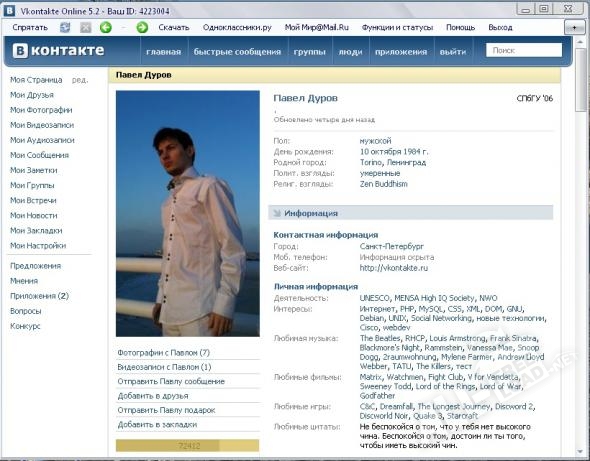590x461 pixels.
Task: Click the gray stop icon in toolbar
Action: [x=86, y=27]
